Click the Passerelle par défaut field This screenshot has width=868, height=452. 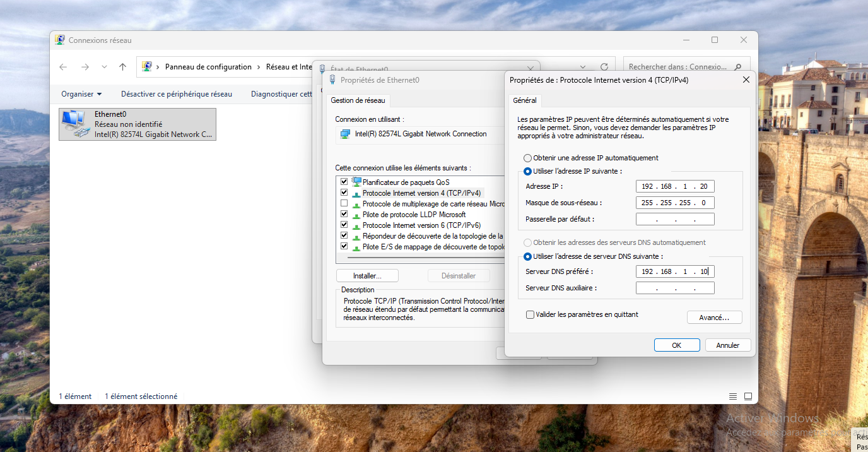[675, 219]
